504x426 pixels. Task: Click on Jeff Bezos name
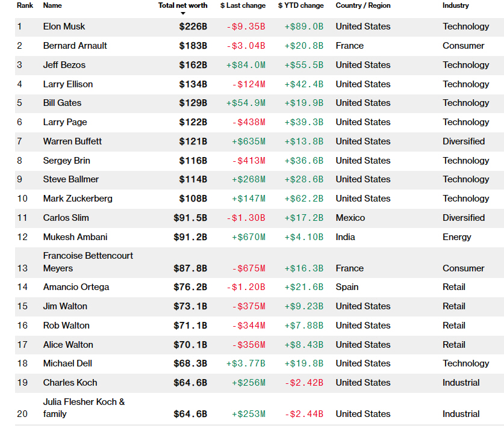tap(64, 65)
